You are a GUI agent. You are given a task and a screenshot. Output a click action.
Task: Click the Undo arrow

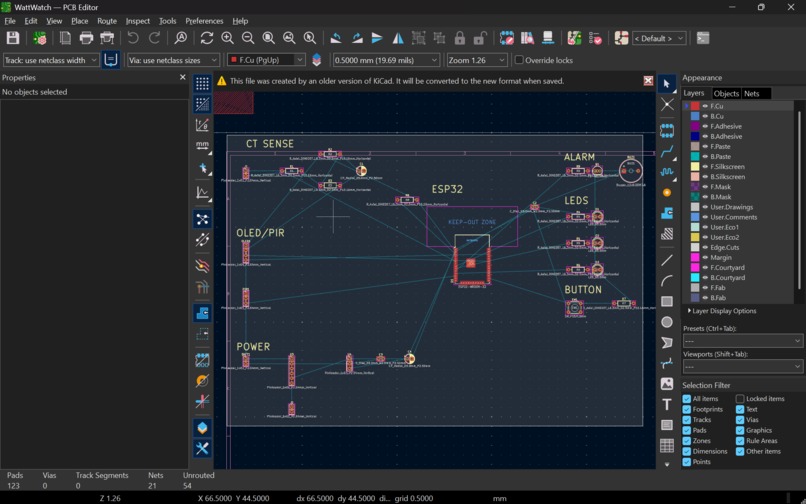(x=133, y=38)
